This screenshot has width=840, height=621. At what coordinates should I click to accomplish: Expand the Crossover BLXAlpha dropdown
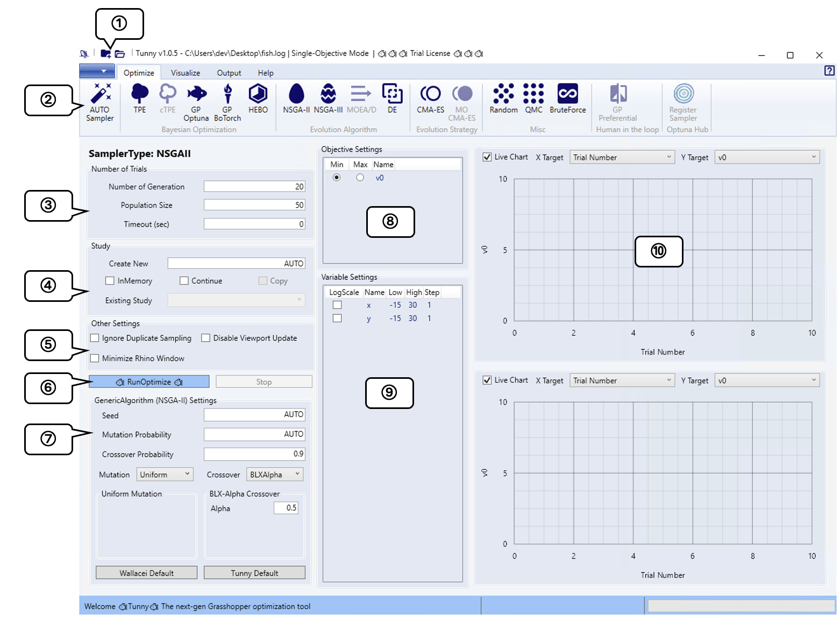[275, 474]
